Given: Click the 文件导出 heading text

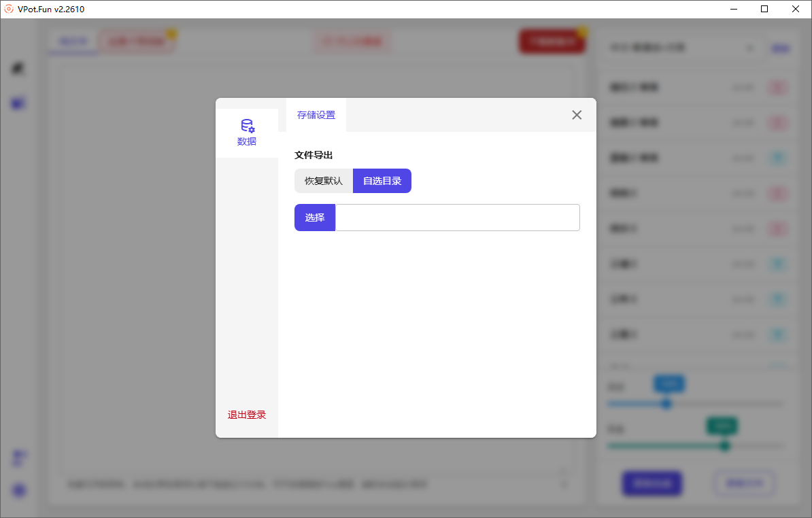Looking at the screenshot, I should pyautogui.click(x=314, y=155).
